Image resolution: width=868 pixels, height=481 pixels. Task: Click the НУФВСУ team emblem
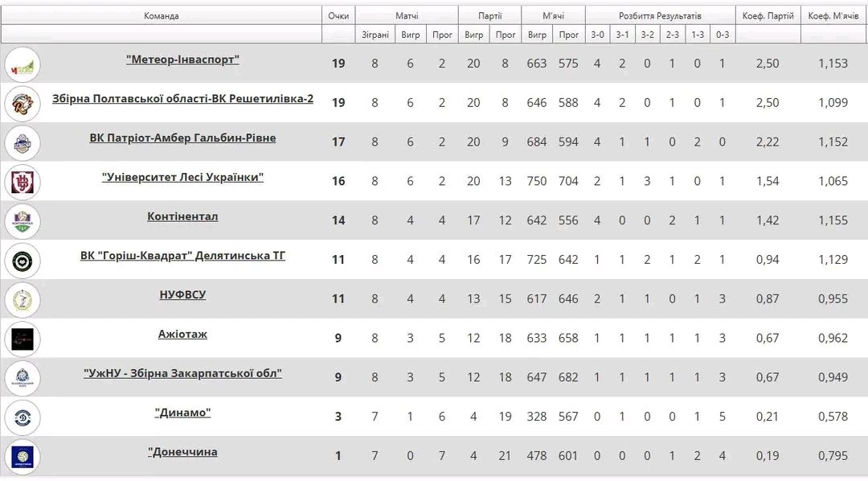(23, 298)
